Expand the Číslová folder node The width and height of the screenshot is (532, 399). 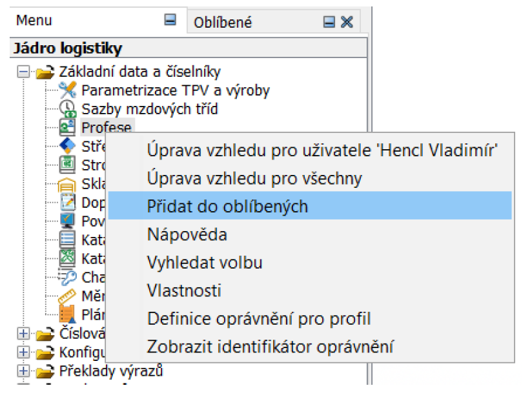pos(23,334)
